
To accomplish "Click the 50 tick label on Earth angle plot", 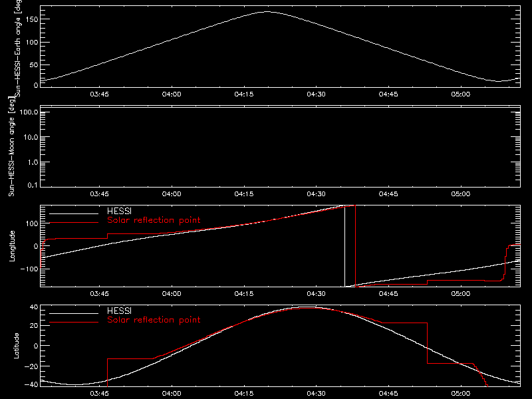I will (x=34, y=65).
